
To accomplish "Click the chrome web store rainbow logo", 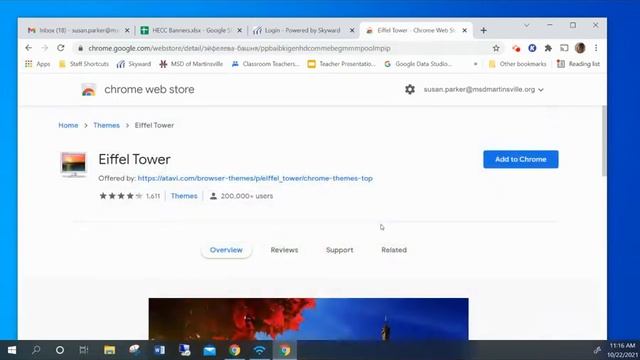I will tap(89, 89).
